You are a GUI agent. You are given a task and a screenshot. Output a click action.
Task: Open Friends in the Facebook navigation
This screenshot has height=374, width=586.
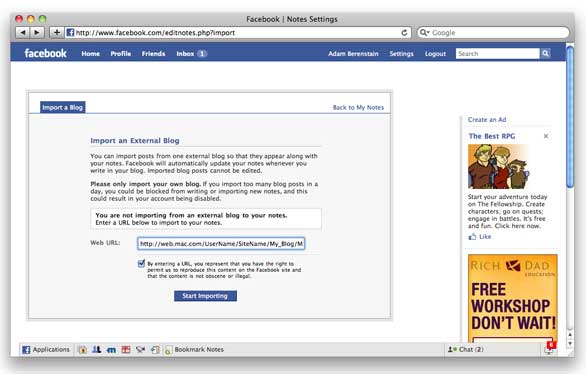point(153,54)
